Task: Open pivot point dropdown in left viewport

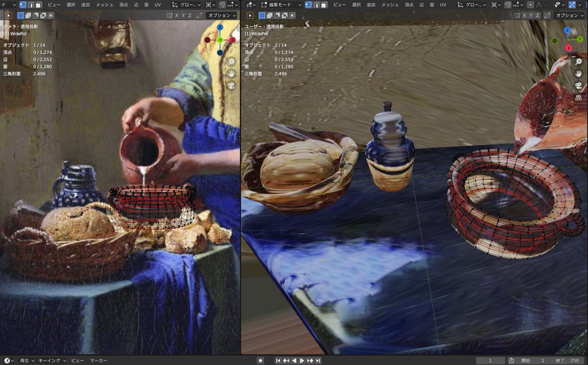Action: tap(211, 5)
